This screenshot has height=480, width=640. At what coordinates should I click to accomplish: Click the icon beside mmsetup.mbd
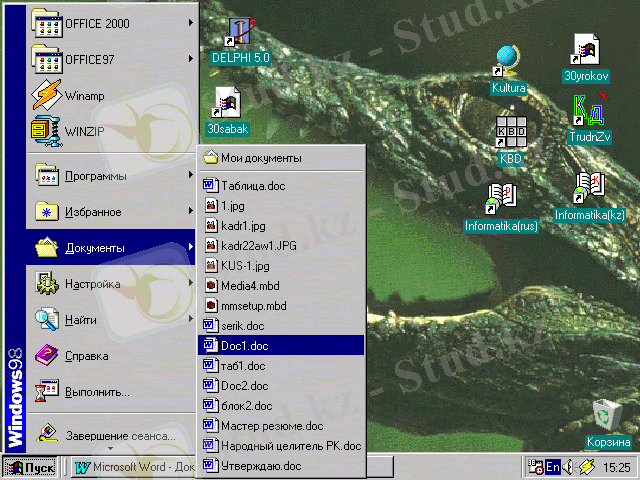(211, 306)
